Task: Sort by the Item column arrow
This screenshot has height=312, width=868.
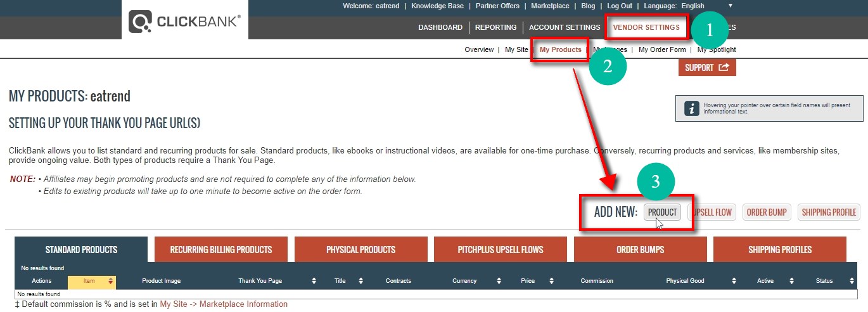Action: click(111, 281)
